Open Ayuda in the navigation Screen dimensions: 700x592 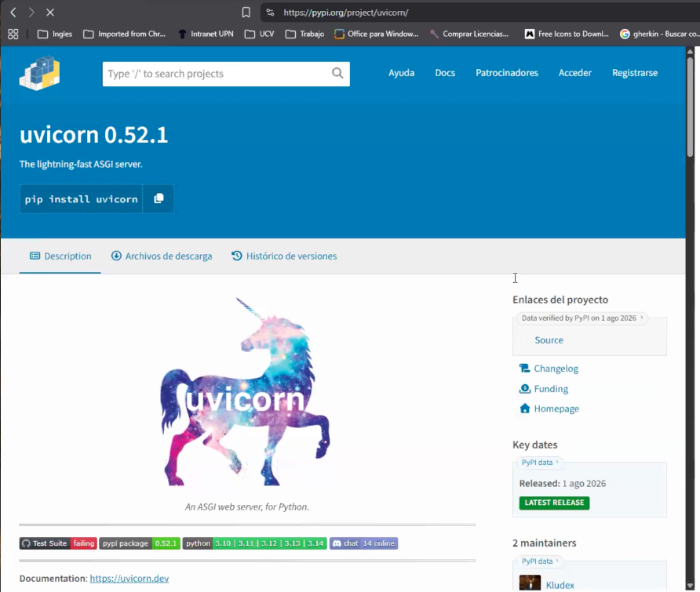(401, 73)
